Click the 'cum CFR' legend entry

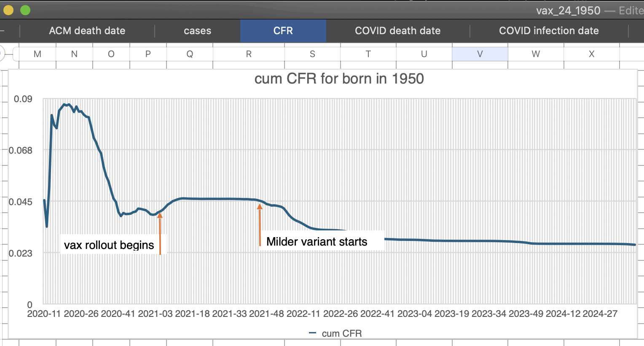coord(335,333)
